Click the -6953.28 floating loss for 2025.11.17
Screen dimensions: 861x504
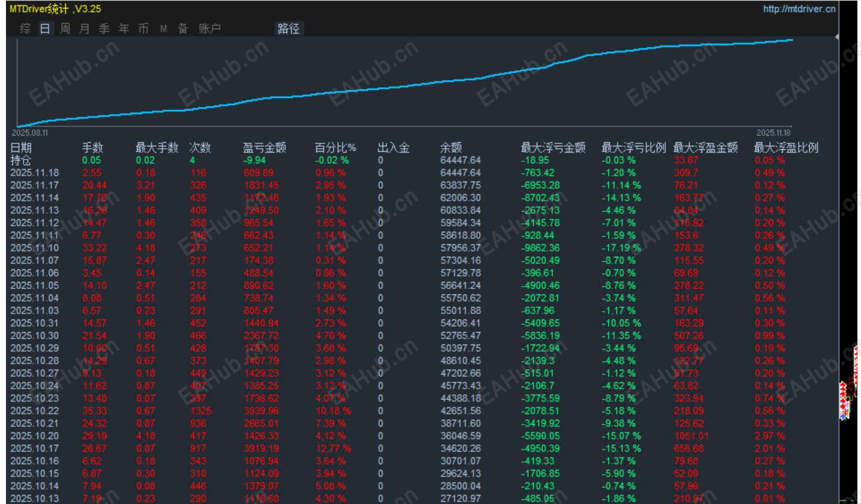(x=541, y=185)
